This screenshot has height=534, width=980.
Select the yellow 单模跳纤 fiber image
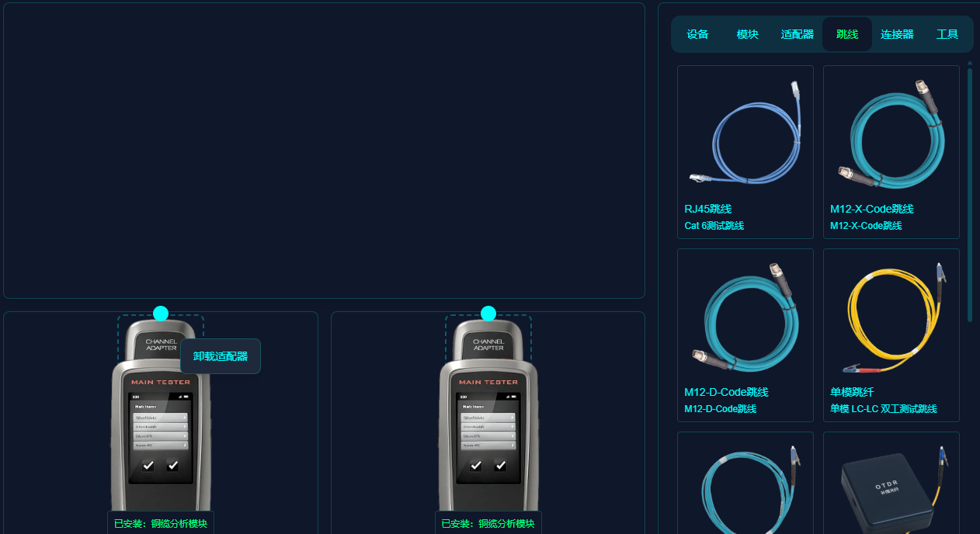(891, 317)
